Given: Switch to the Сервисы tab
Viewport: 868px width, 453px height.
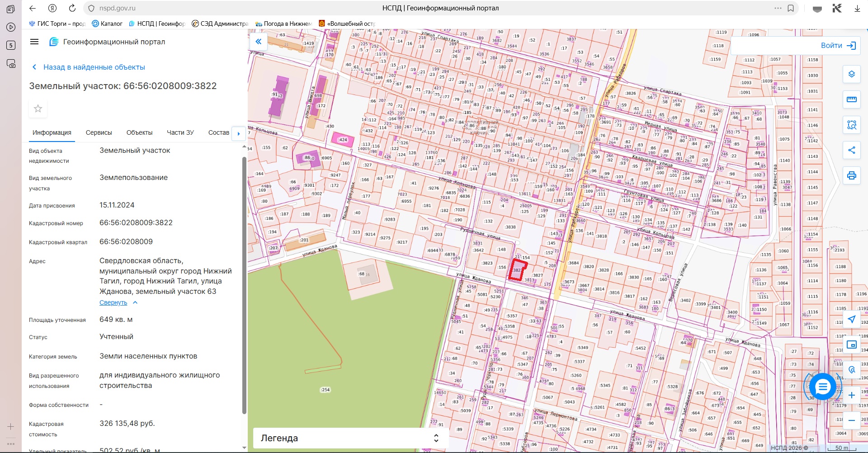Looking at the screenshot, I should 99,132.
